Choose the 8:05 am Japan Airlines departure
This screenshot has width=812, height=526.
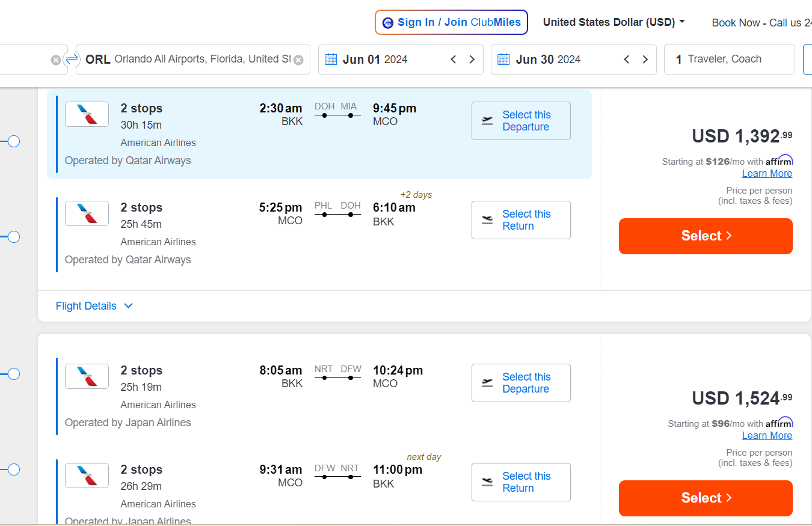pyautogui.click(x=521, y=383)
